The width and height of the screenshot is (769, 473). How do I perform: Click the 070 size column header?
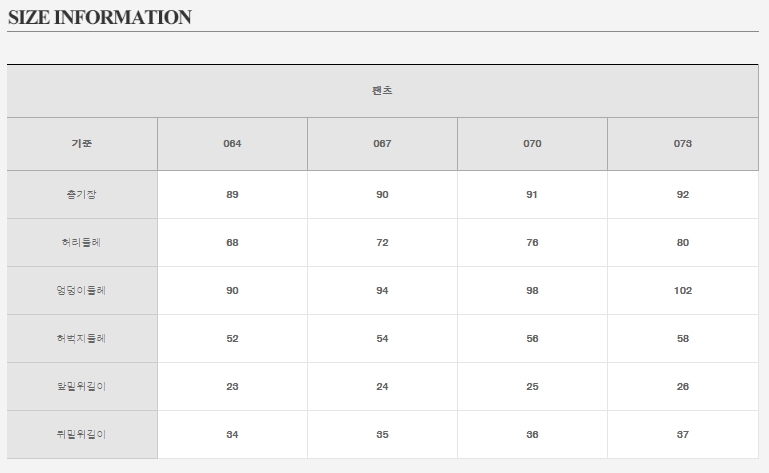click(x=532, y=144)
